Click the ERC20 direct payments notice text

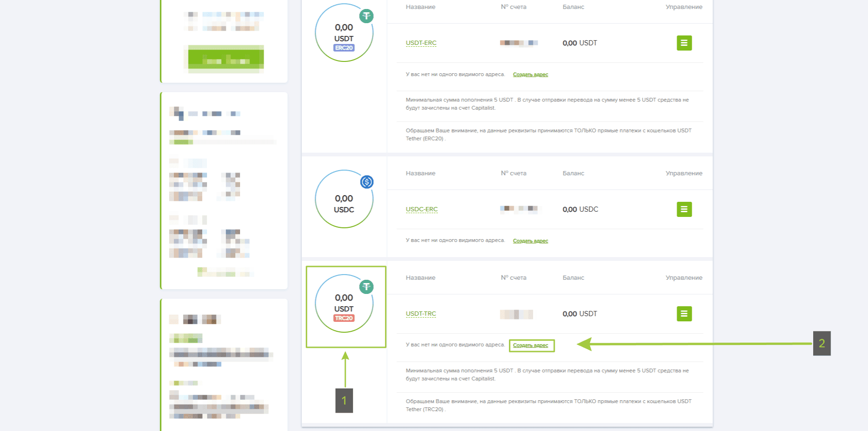tap(549, 135)
